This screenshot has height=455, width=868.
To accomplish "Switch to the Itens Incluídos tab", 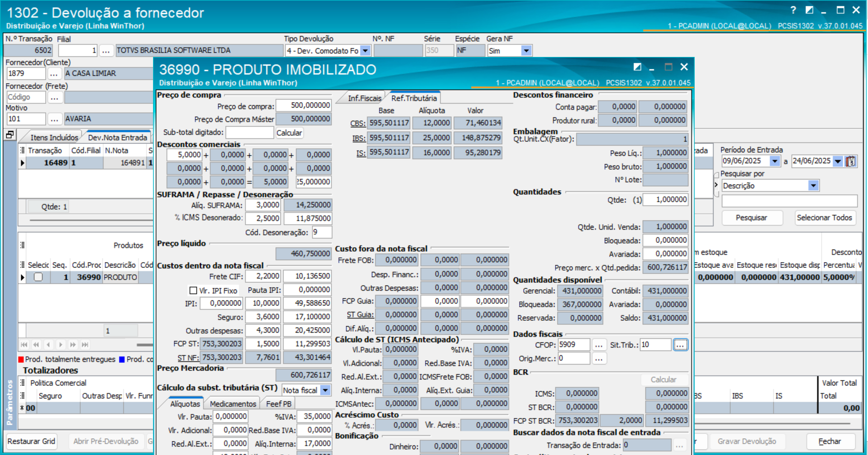I will 54,137.
